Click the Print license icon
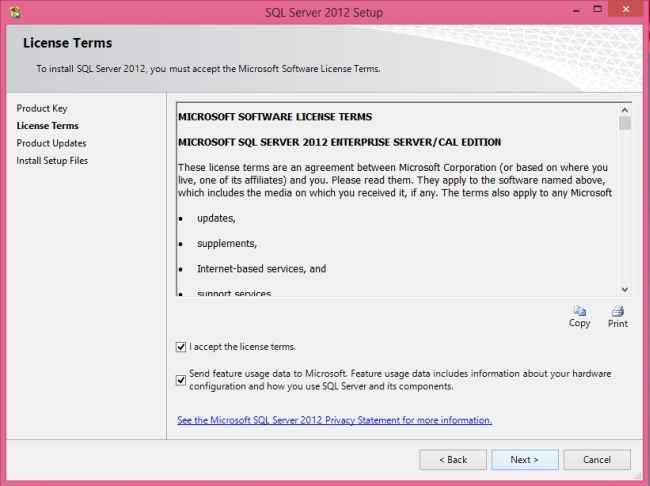The width and height of the screenshot is (650, 486). (618, 317)
